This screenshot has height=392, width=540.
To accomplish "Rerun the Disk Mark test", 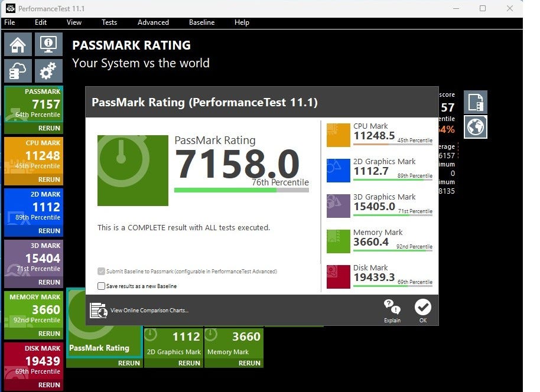I will click(34, 385).
